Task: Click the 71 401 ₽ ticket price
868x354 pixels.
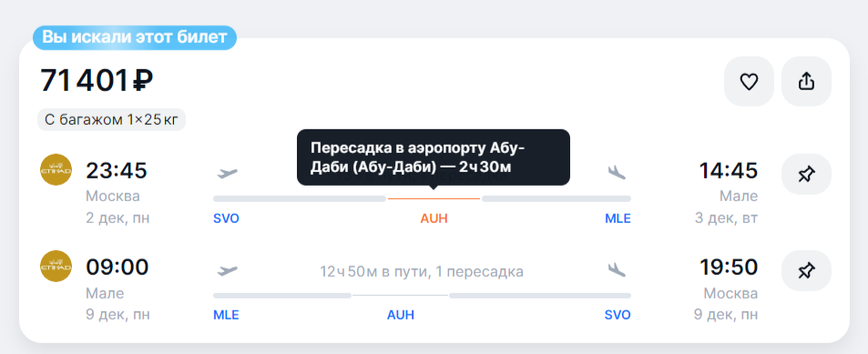Action: tap(97, 81)
